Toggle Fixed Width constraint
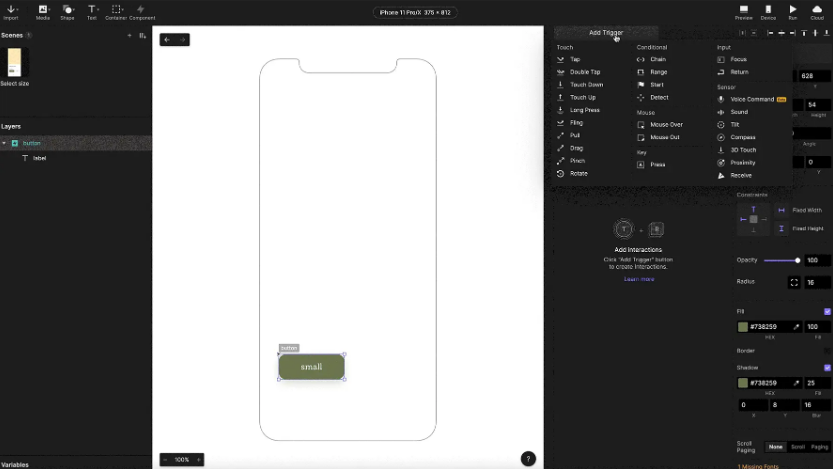This screenshot has height=469, width=833. coord(781,210)
